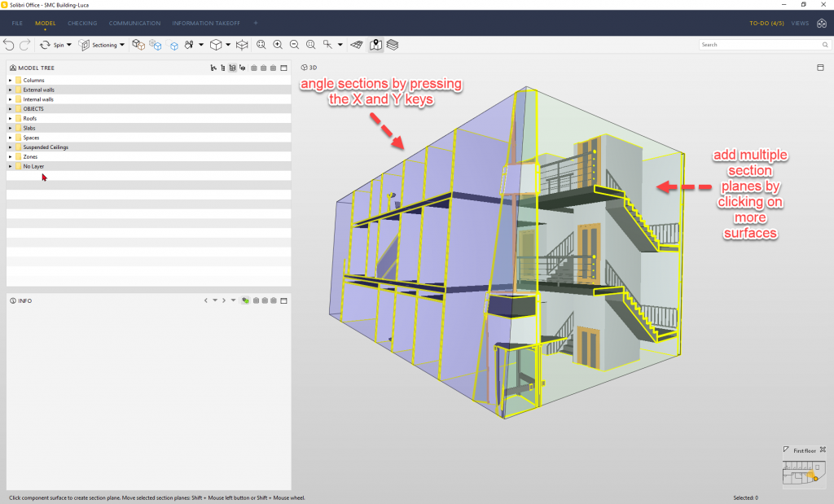Image resolution: width=834 pixels, height=504 pixels.
Task: Click the orange cube selection basket icon
Action: pos(138,45)
